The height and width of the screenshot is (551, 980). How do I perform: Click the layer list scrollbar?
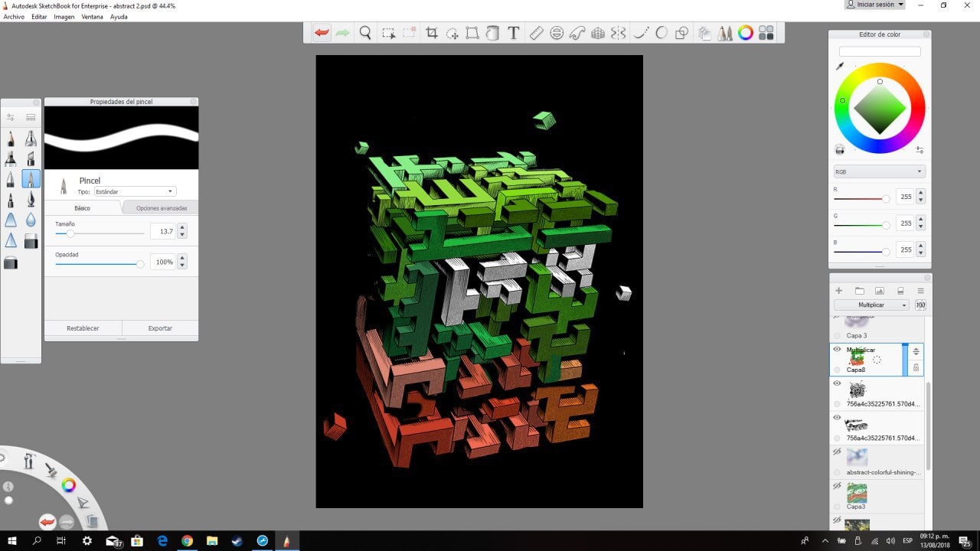coord(929,426)
